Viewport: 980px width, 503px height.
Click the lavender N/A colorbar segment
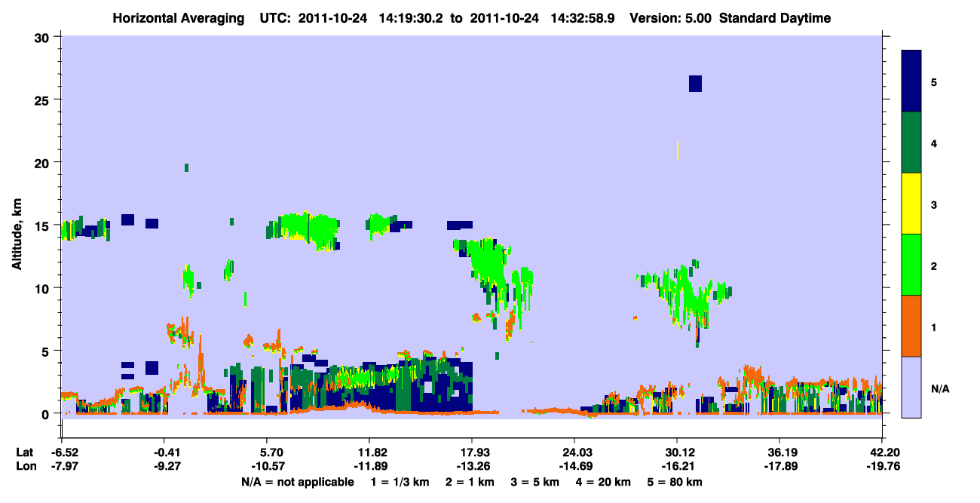911,387
